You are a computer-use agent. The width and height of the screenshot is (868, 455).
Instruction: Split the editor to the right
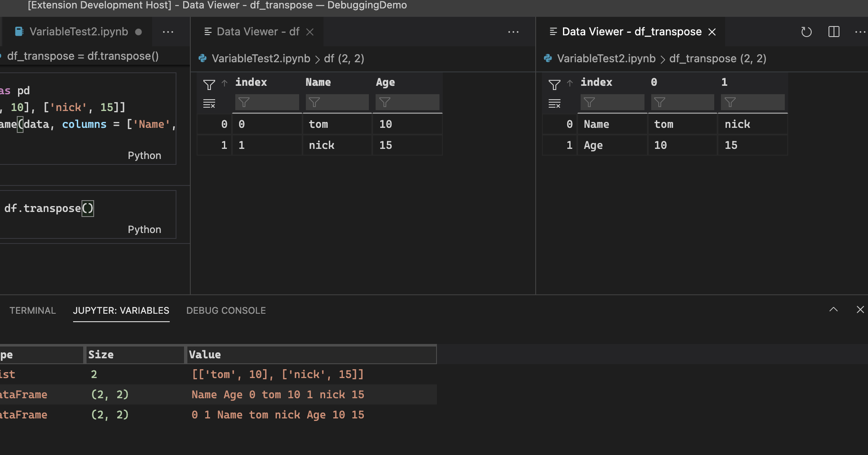coord(834,32)
